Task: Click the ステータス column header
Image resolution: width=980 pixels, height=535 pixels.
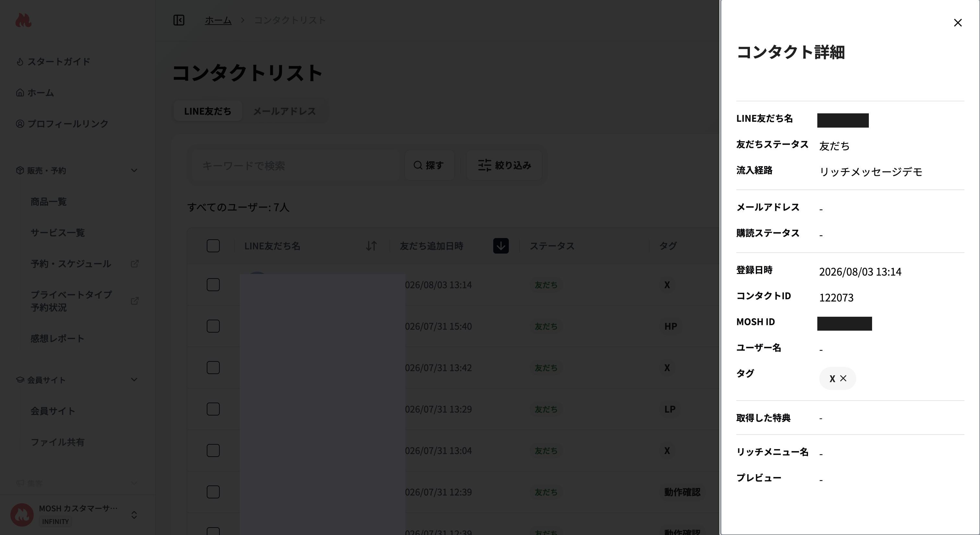Action: tap(552, 246)
